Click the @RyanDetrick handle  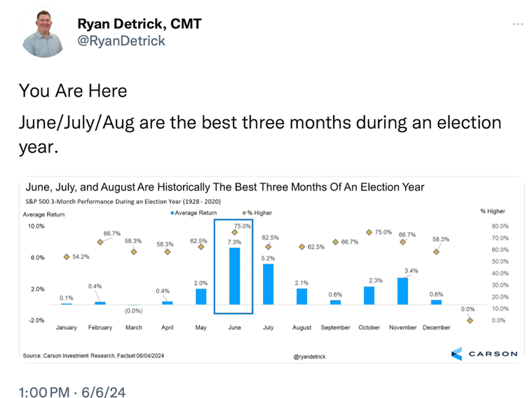[121, 41]
